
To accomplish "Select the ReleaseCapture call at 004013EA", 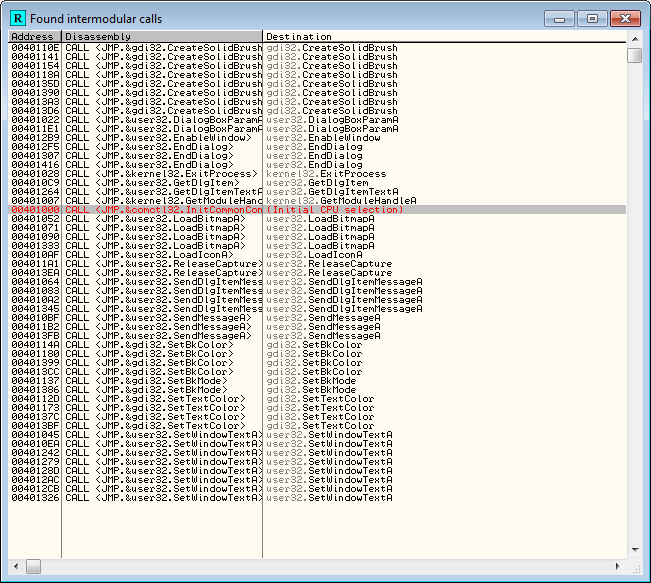I will 317,273.
